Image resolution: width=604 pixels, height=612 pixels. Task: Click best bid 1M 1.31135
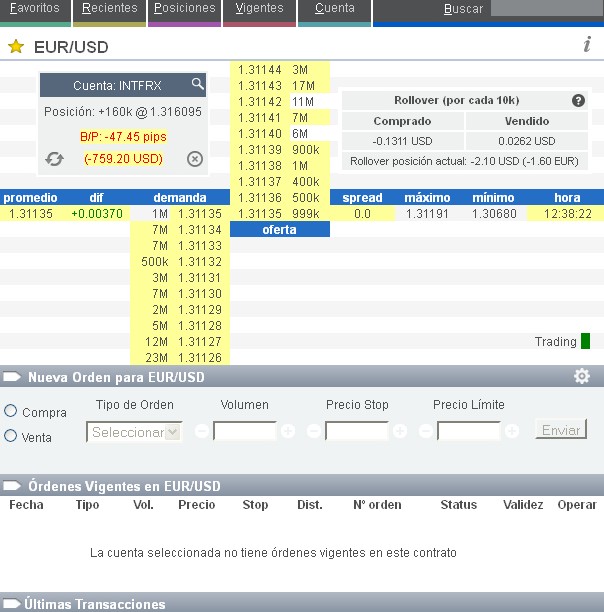[180, 213]
